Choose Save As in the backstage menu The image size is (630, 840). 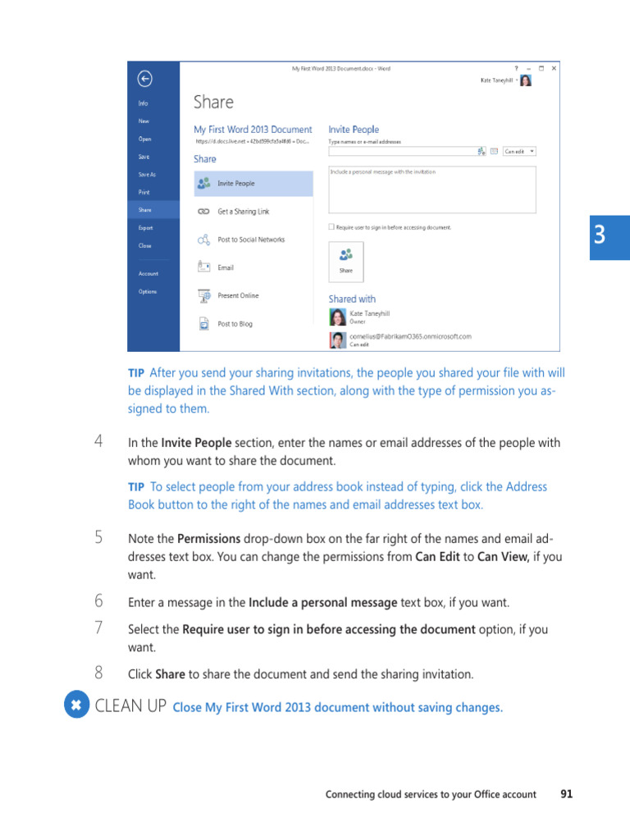point(147,175)
